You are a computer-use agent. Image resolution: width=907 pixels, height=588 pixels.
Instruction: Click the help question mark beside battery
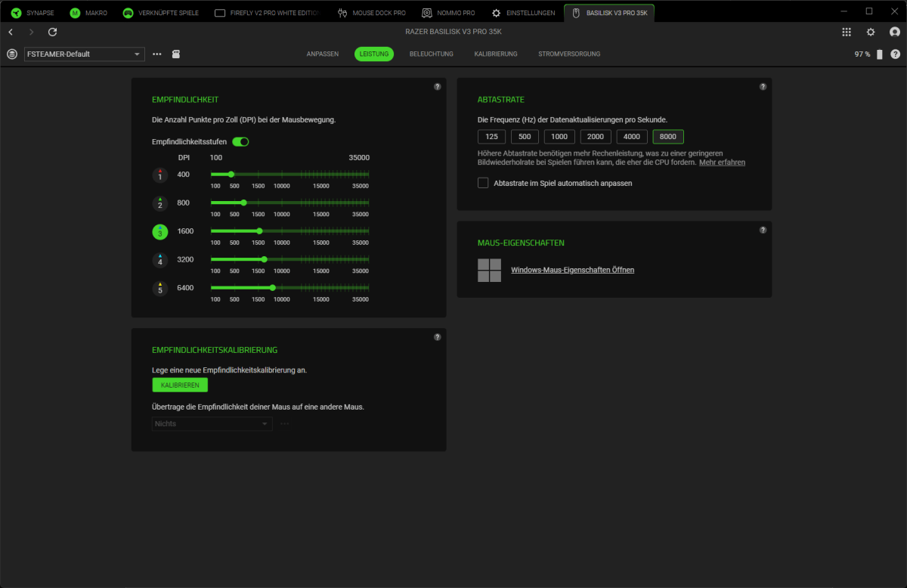tap(896, 54)
